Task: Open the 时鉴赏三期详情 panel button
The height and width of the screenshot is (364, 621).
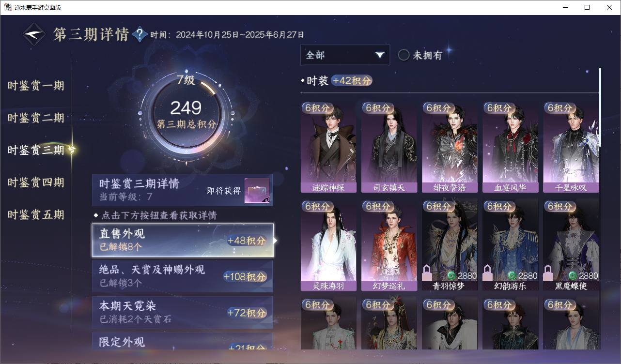Action: (x=183, y=190)
